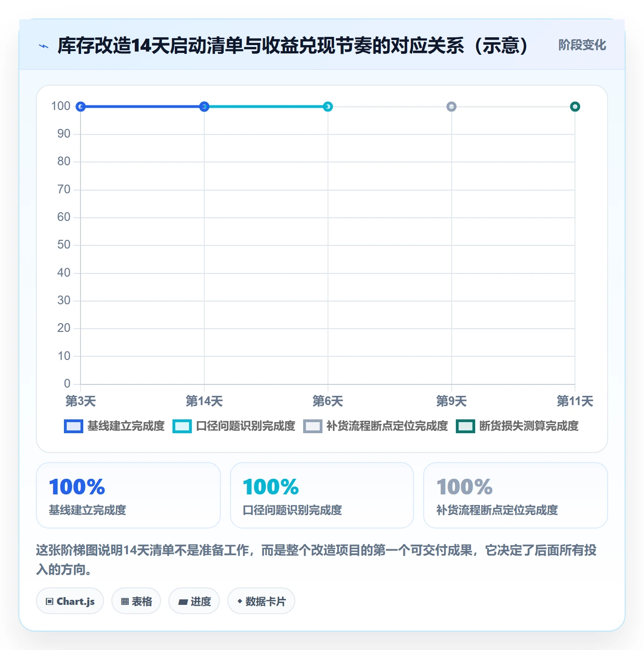Click the x-axis label 第11天
The image size is (644, 650).
[x=575, y=401]
